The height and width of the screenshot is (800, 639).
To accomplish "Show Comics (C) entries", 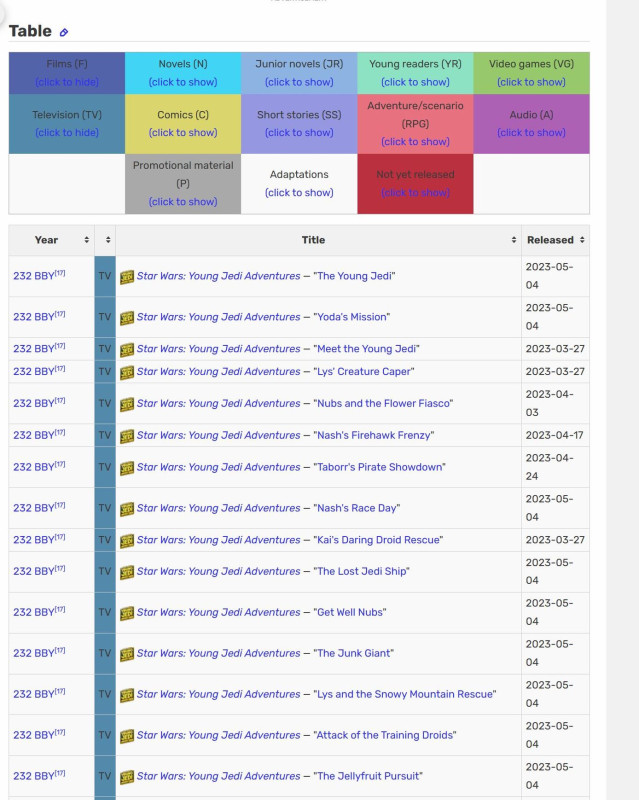I will 183,133.
